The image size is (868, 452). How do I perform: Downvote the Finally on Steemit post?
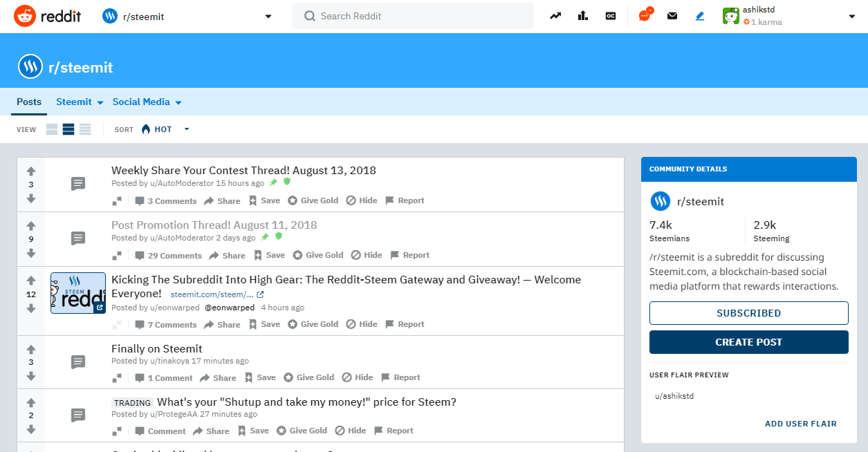coord(31,376)
